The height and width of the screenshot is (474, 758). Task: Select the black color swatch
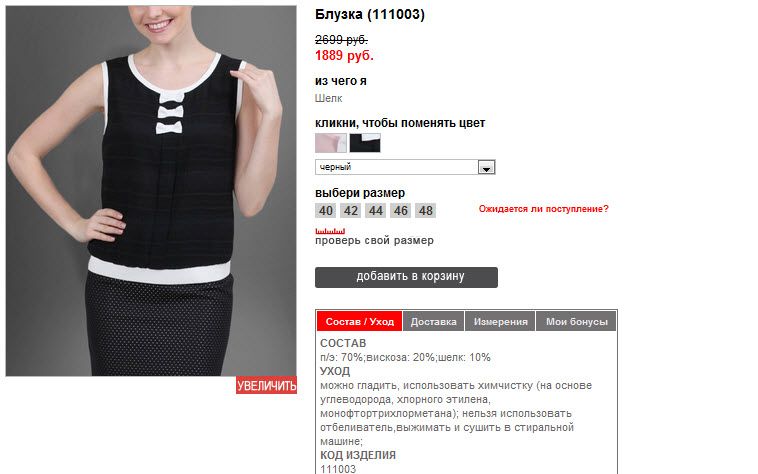tap(365, 143)
